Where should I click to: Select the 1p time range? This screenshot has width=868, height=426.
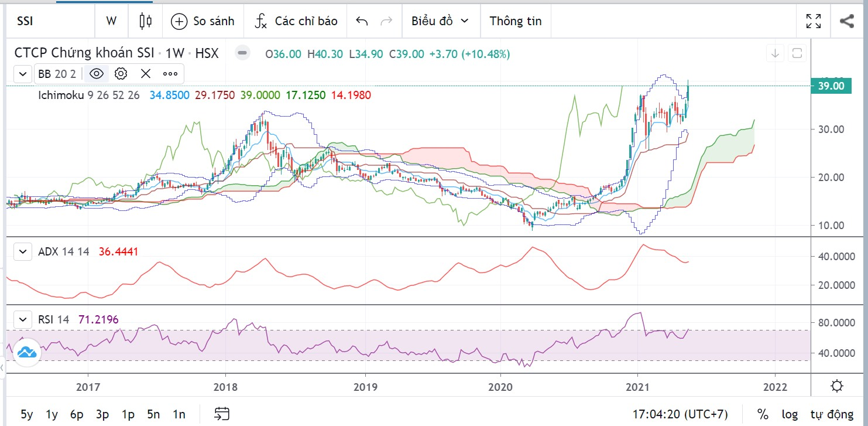128,414
